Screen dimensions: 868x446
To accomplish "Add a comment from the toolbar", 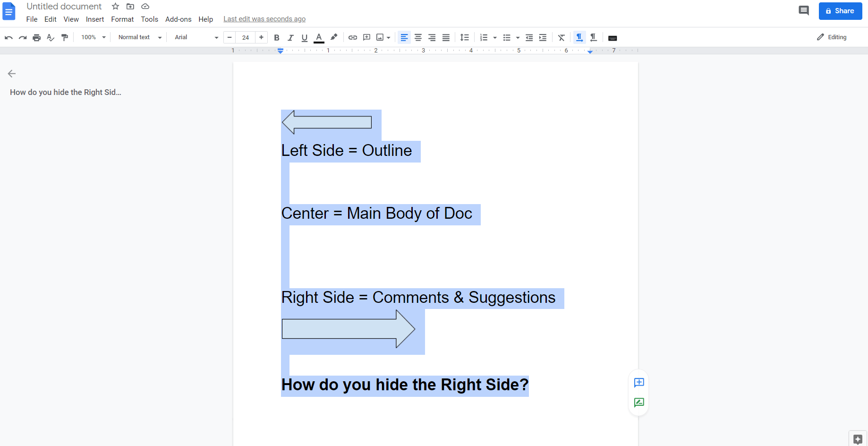I will tap(366, 37).
